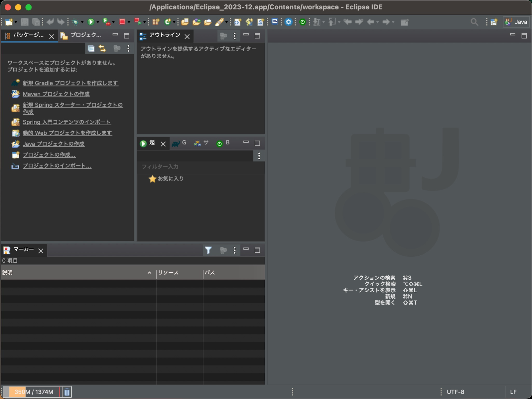Click the プロジェクトのインポート... link
532x399 pixels.
pyautogui.click(x=57, y=166)
